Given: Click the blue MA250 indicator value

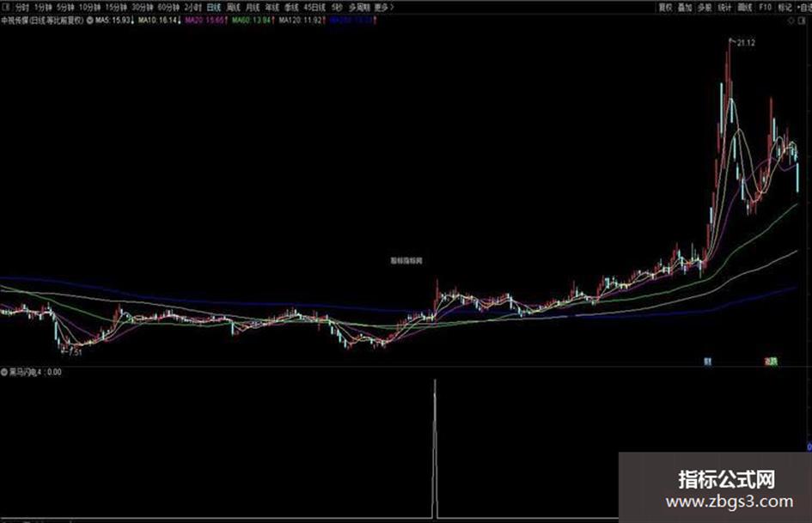Looking at the screenshot, I should pyautogui.click(x=353, y=21).
